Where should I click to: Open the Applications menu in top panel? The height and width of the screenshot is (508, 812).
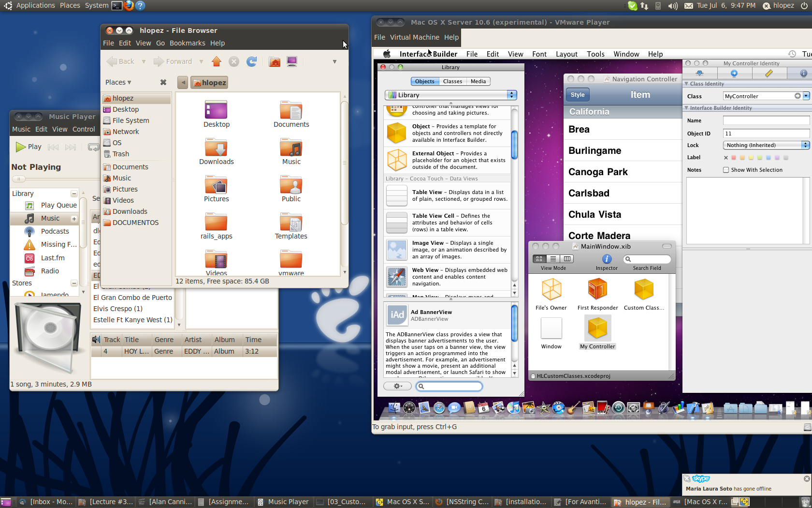(35, 5)
